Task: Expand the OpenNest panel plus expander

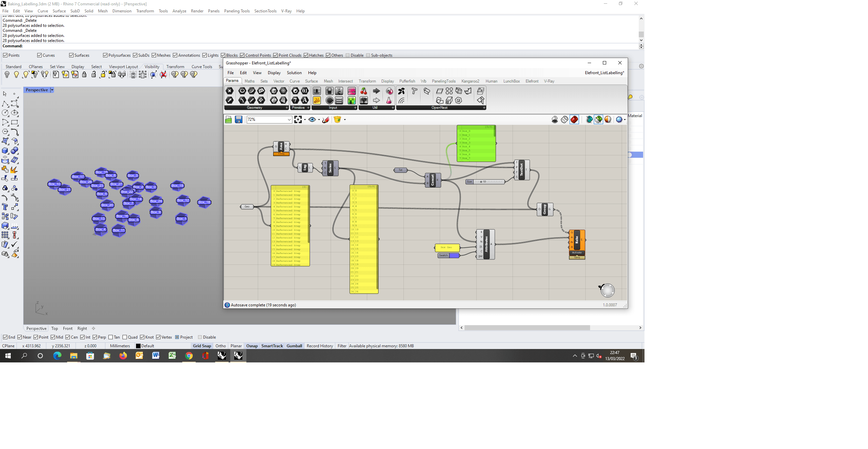Action: (x=484, y=108)
